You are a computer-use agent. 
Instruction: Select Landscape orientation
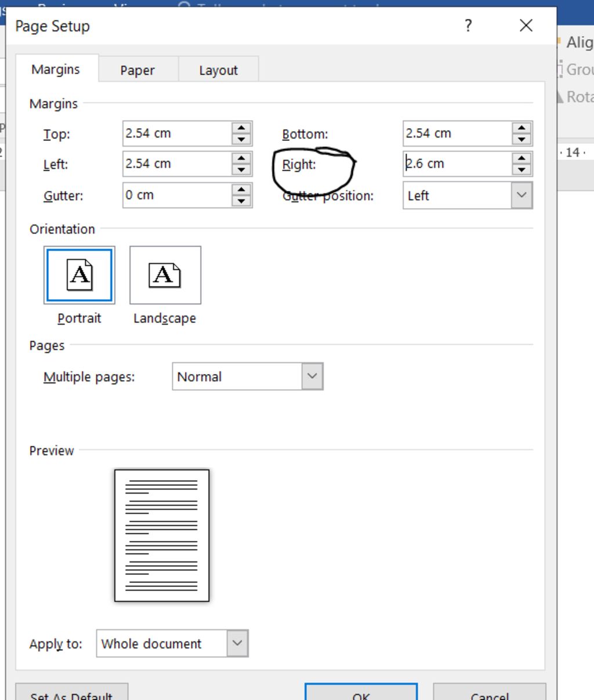point(165,275)
